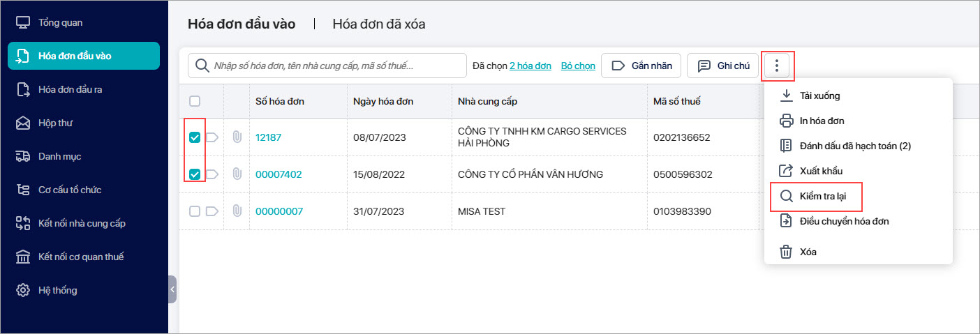Switch to Hóa đơn đã xóa tab
The height and width of the screenshot is (334, 980).
tap(378, 24)
